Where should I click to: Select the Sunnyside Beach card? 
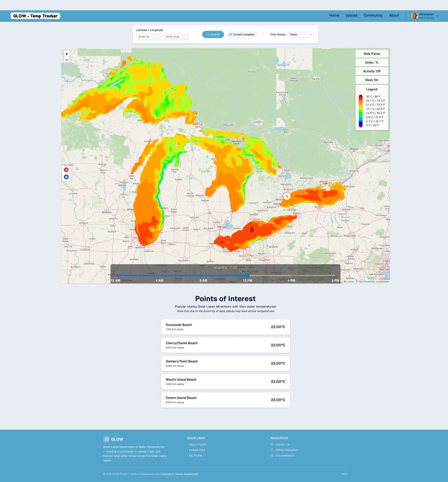(225, 327)
